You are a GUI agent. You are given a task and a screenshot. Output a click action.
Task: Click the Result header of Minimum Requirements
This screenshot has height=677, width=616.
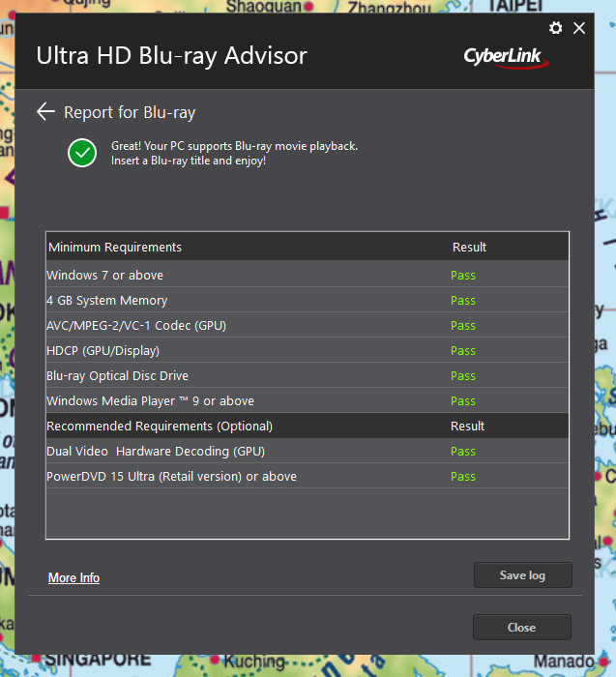469,247
